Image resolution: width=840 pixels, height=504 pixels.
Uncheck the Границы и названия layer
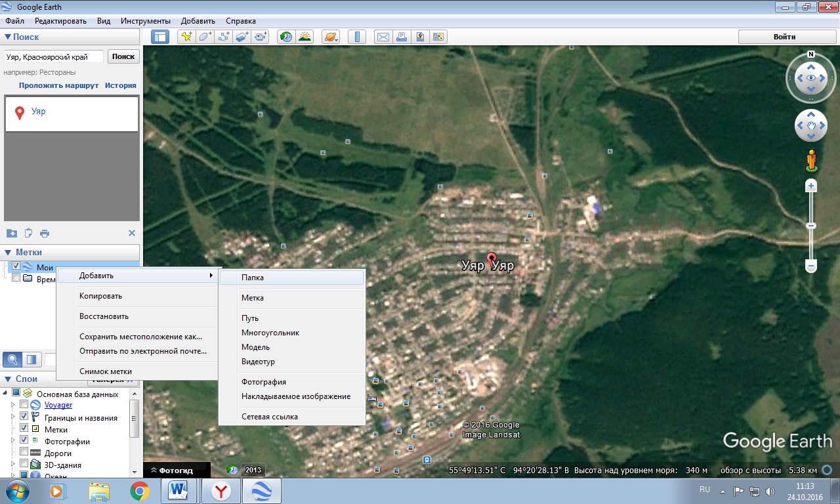tap(24, 417)
